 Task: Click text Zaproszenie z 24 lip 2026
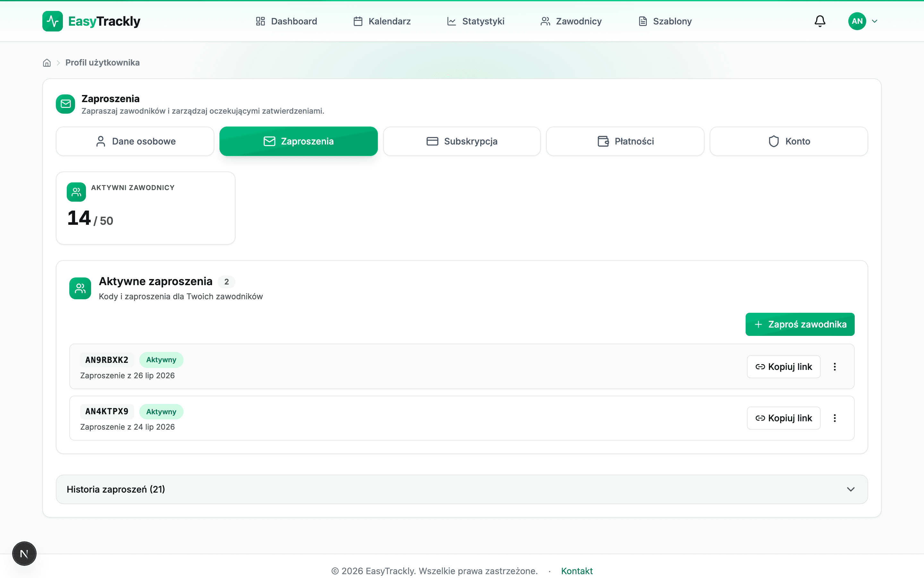(127, 427)
